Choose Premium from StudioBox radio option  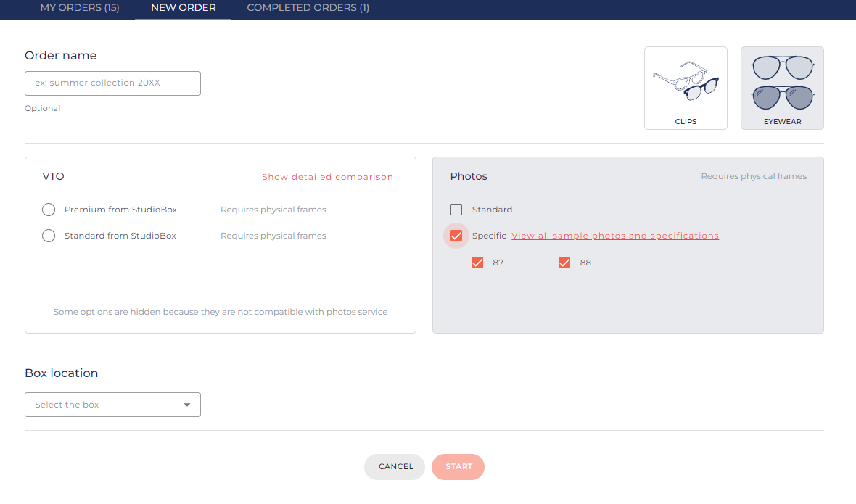click(x=49, y=210)
